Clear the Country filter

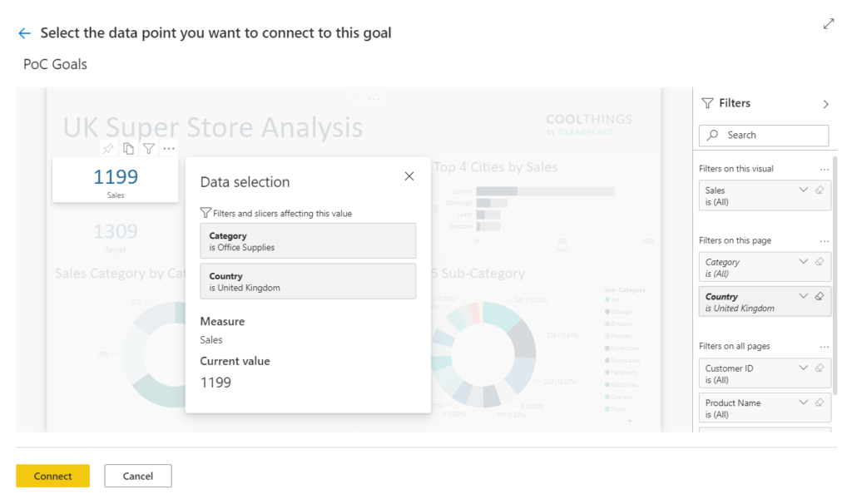pos(820,296)
